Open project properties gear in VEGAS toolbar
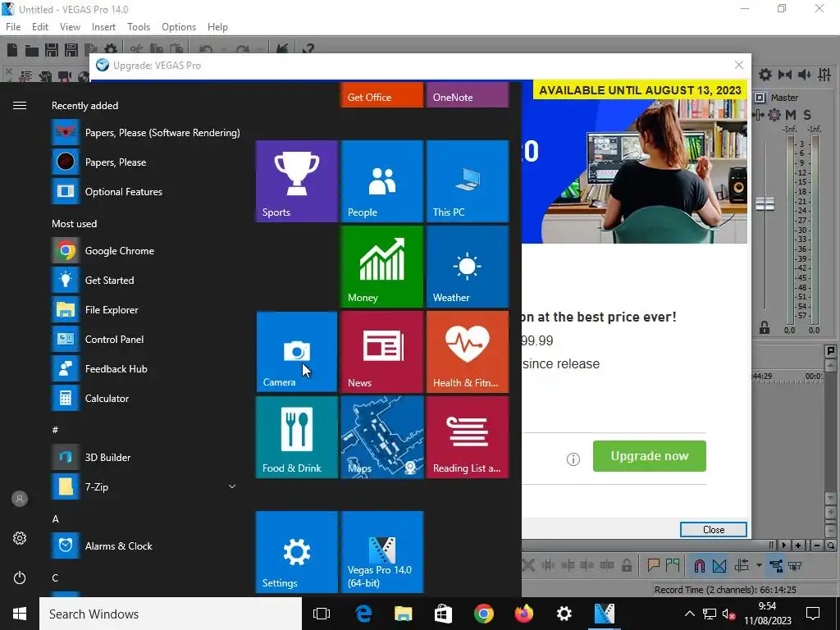The image size is (840, 630). (111, 50)
